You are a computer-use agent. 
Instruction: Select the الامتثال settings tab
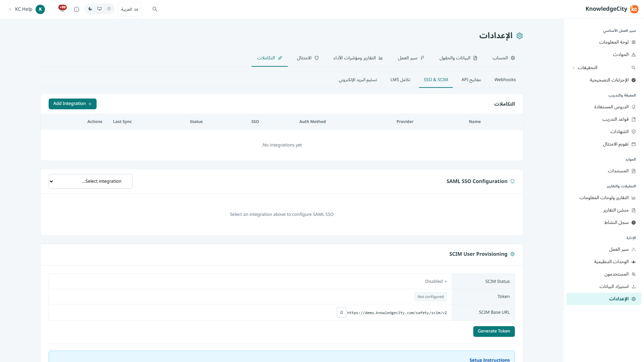coord(308,58)
